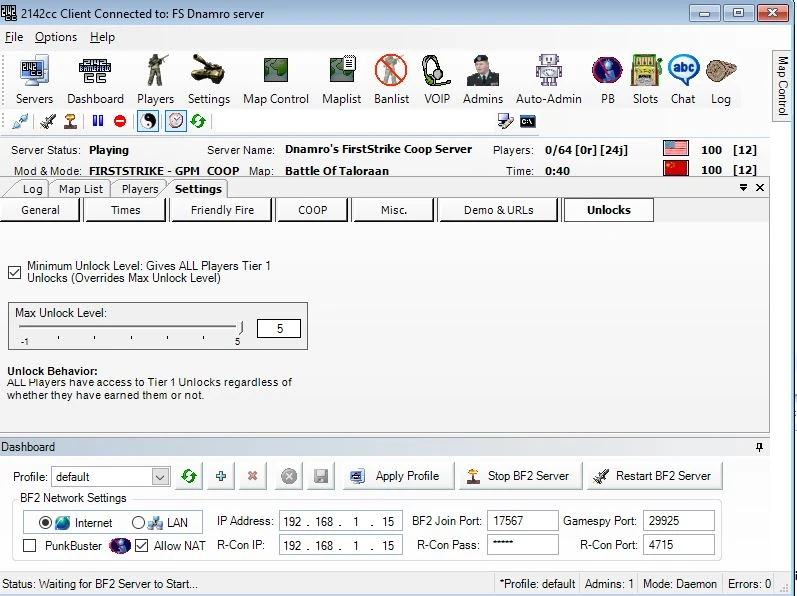797x596 pixels.
Task: Click the mushroom cloud icon in small toolbar
Action: (70, 121)
